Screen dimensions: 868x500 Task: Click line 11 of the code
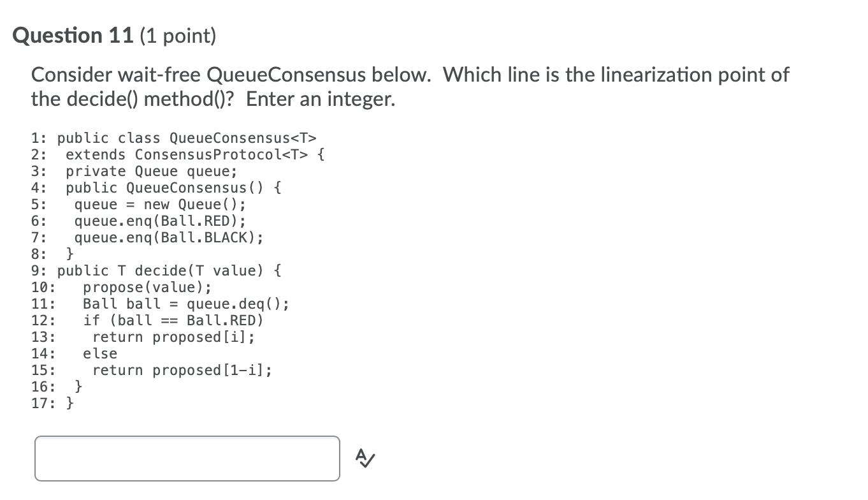159,304
